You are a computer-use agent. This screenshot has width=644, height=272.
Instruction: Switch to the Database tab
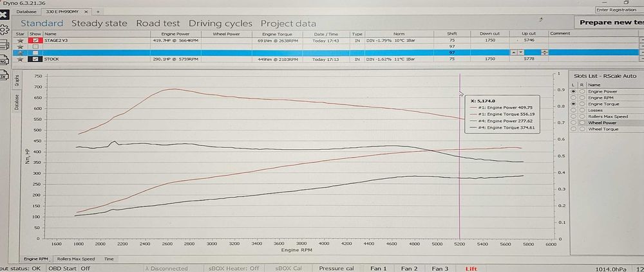[26, 12]
